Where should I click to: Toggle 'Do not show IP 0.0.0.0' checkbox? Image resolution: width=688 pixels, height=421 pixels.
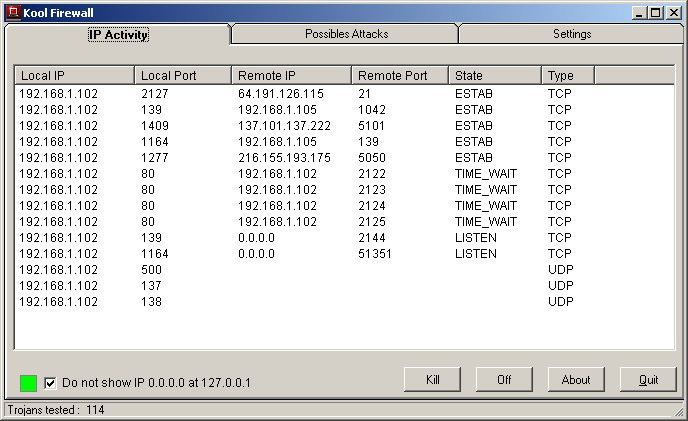pyautogui.click(x=50, y=383)
